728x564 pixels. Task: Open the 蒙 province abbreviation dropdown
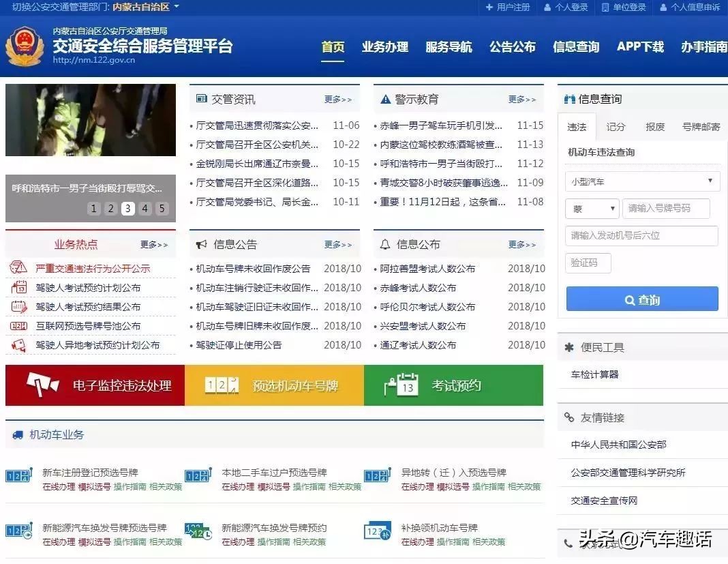(592, 208)
